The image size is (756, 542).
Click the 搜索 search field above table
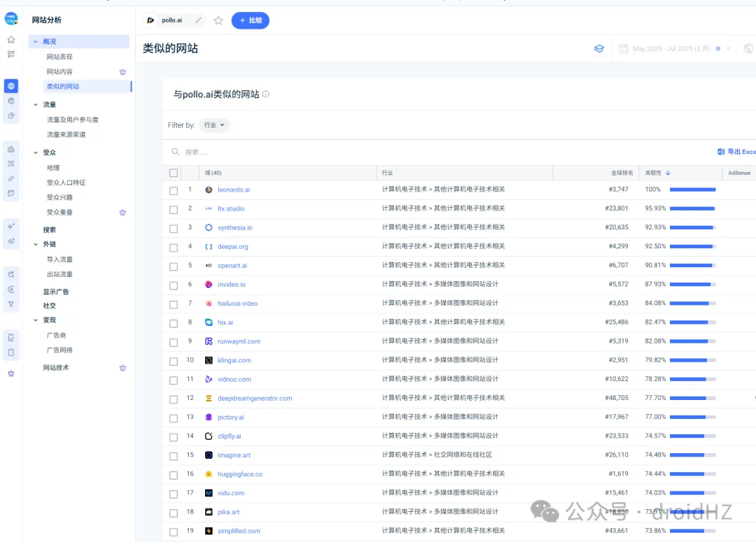point(280,152)
